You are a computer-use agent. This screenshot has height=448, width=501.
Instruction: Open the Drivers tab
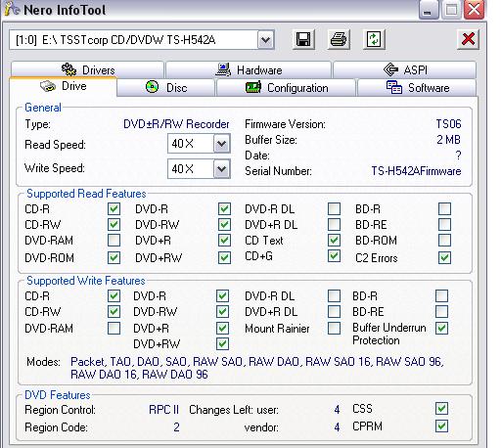pos(87,69)
